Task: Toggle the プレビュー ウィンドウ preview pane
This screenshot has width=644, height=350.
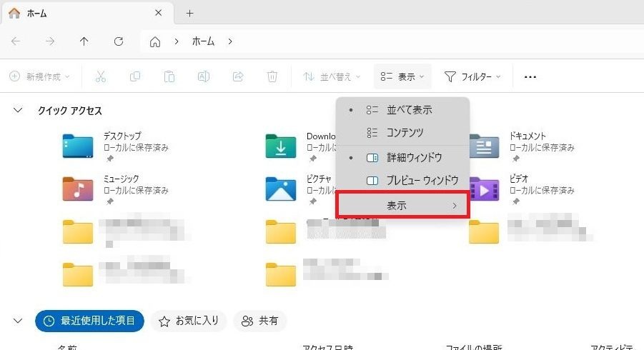Action: click(x=421, y=181)
